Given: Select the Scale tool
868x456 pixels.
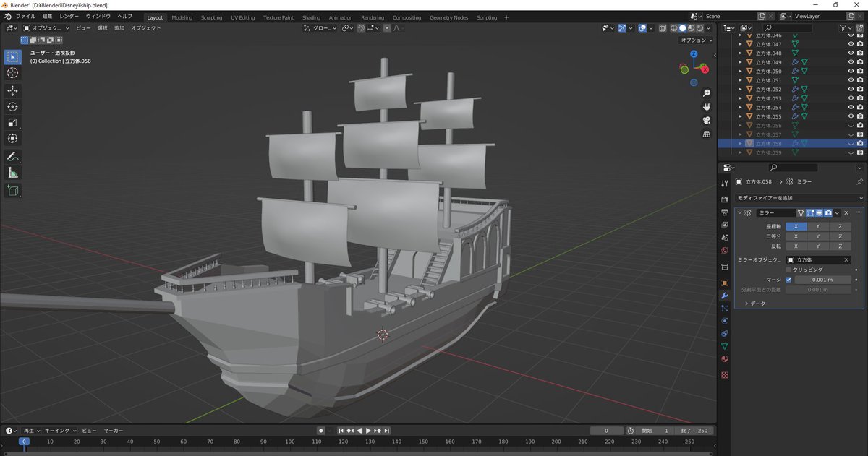Looking at the screenshot, I should tap(13, 122).
